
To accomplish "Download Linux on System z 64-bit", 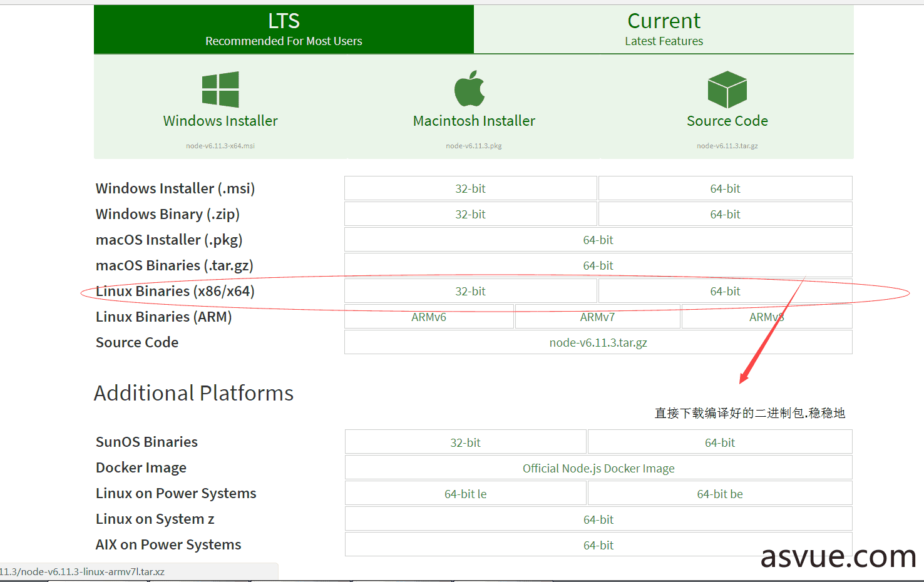I will click(x=598, y=519).
